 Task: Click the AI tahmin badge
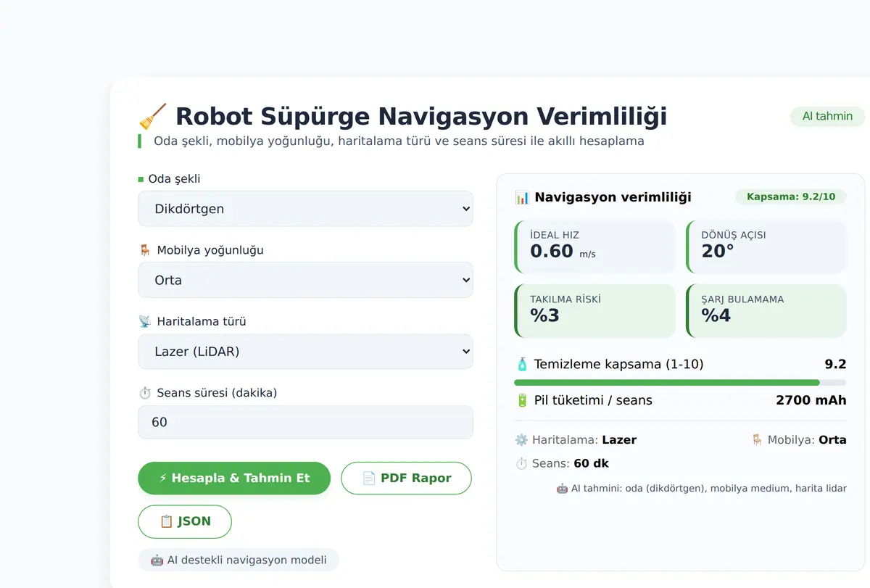[x=827, y=116]
